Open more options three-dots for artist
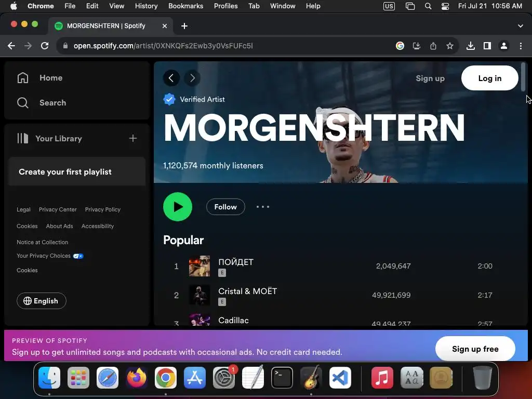This screenshot has width=532, height=399. 262,207
